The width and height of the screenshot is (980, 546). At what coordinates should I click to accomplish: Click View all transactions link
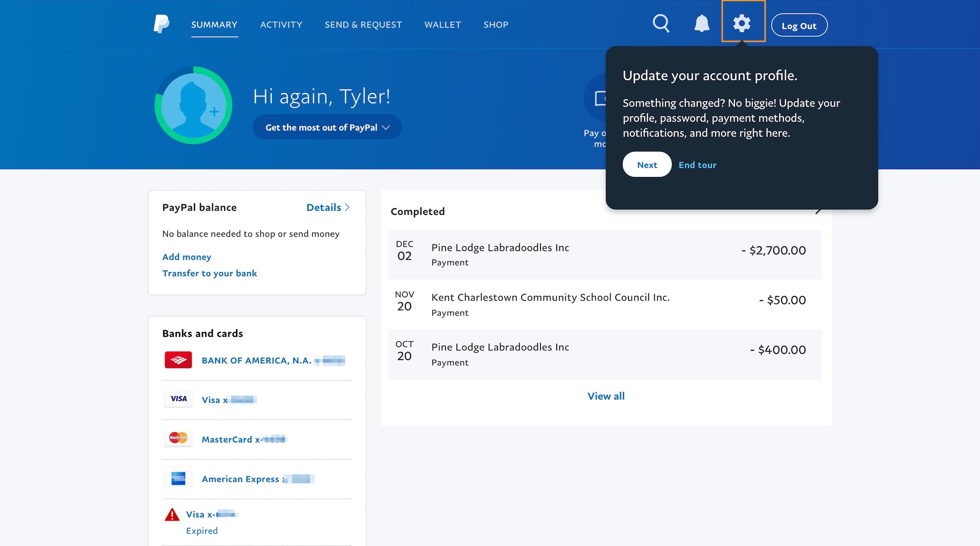coord(606,396)
